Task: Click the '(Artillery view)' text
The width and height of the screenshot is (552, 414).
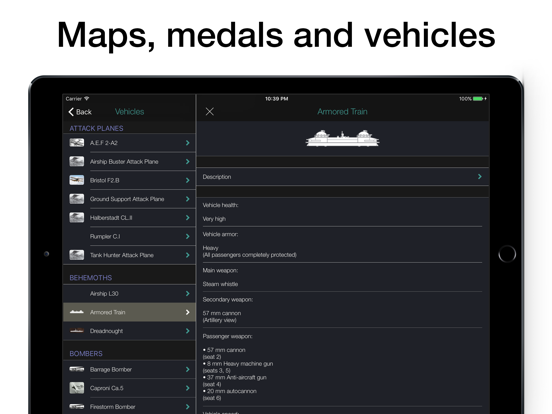Action: (220, 320)
